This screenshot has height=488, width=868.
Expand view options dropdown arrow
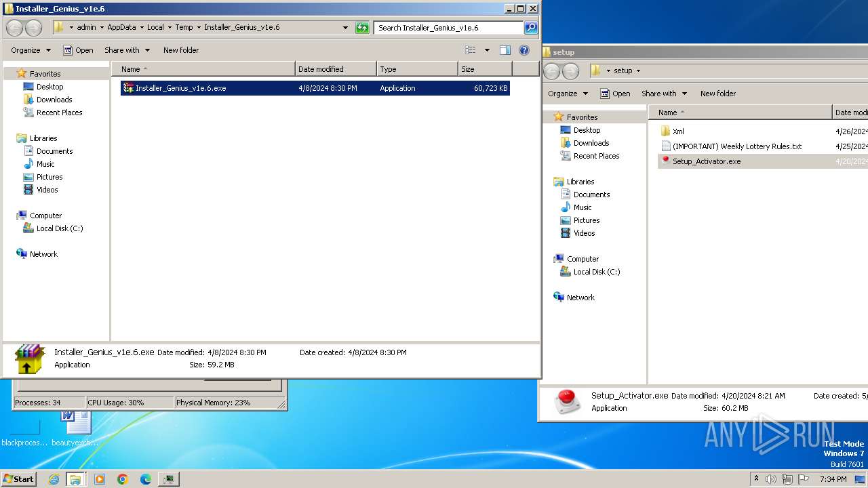pos(487,50)
